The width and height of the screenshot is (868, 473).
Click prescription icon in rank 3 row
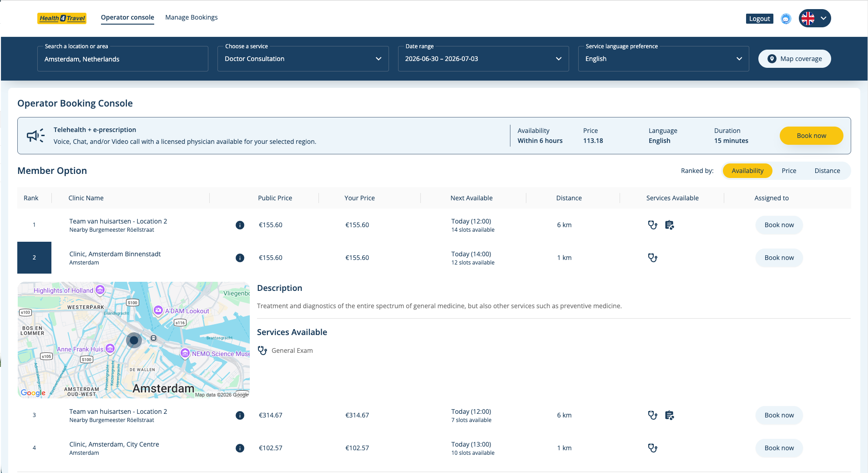click(669, 415)
